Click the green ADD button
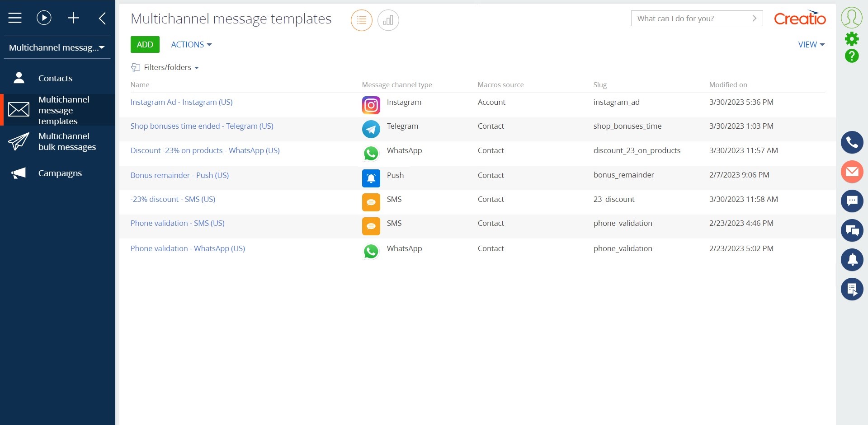This screenshot has height=425, width=868. [x=144, y=44]
